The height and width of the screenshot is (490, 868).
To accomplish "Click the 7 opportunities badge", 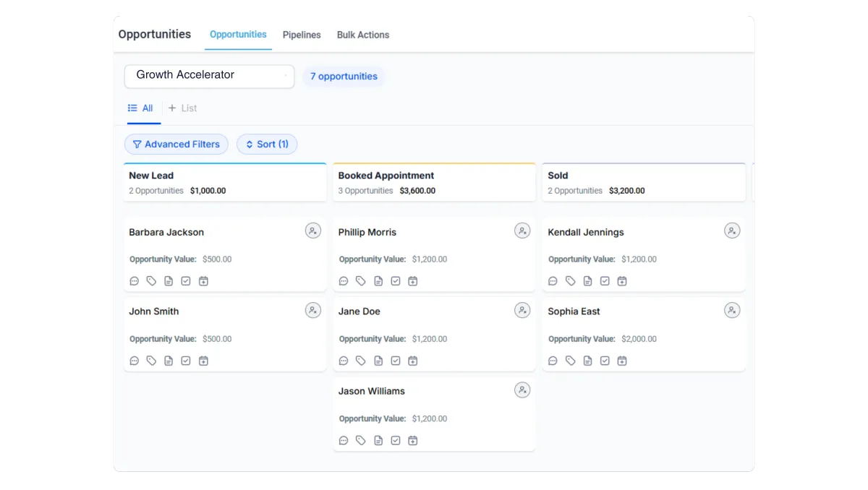I will point(344,76).
